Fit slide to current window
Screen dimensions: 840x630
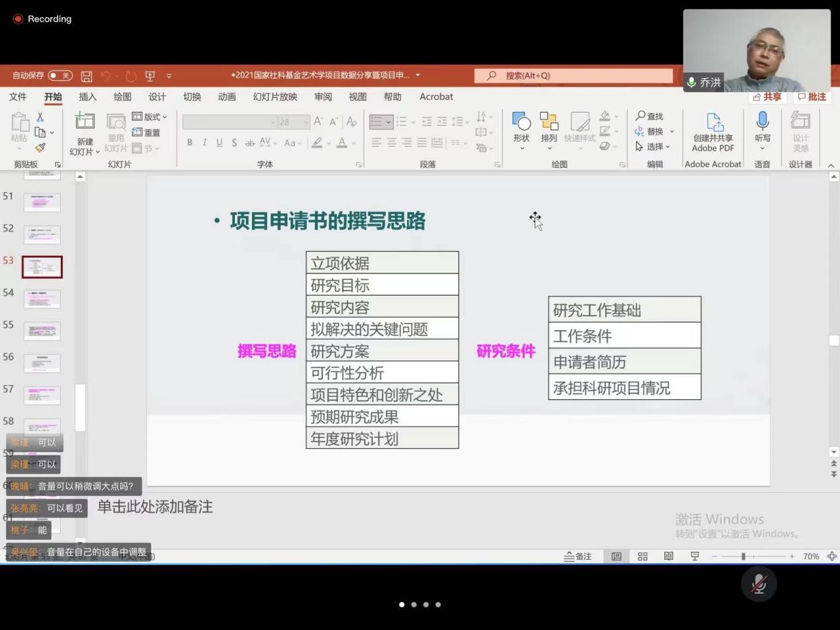tap(832, 556)
